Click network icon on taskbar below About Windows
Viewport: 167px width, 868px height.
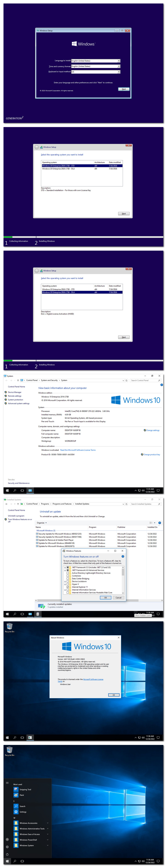[x=139, y=738]
